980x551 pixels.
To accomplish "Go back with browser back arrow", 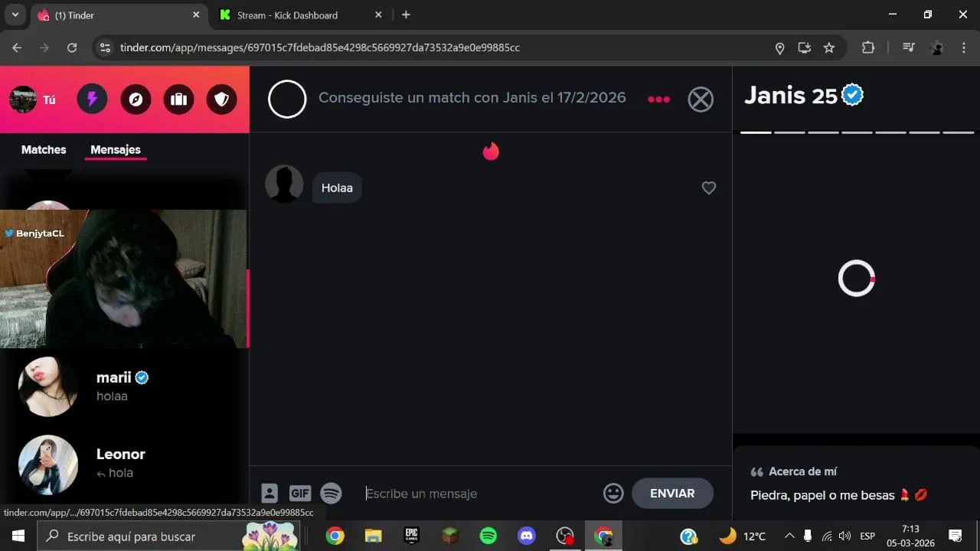I will (x=17, y=47).
